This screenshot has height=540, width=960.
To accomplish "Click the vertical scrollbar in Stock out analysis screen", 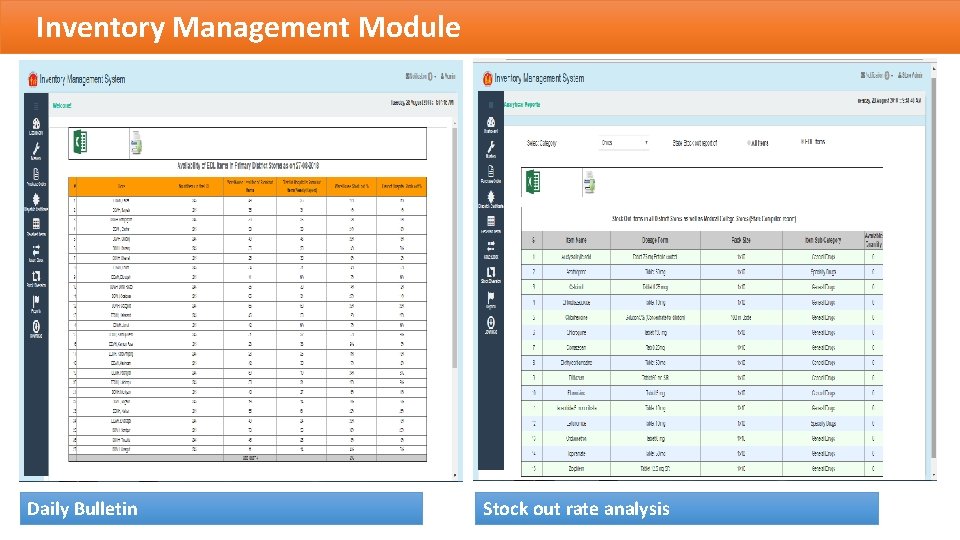I will (933, 266).
